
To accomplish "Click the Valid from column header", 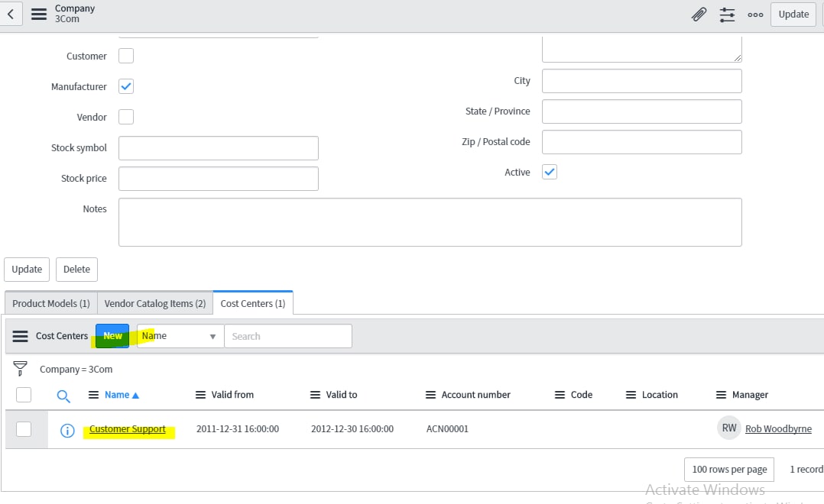I will (x=232, y=395).
